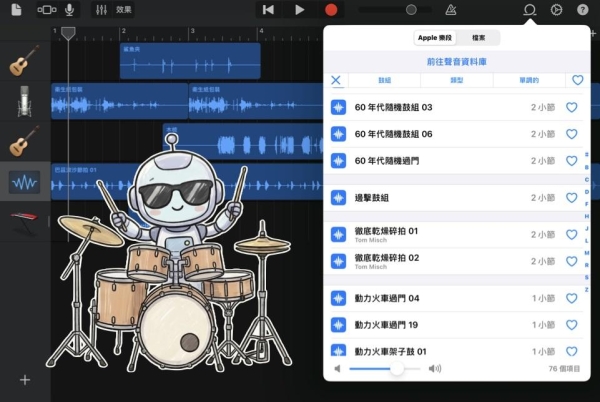Image resolution: width=600 pixels, height=402 pixels.
Task: Switch to the Apple 樂段 tab
Action: pyautogui.click(x=435, y=38)
